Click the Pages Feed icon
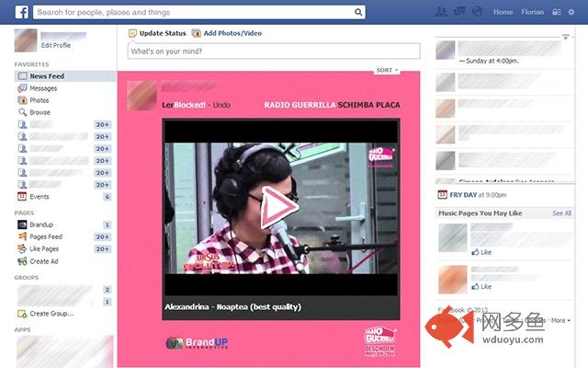 point(22,236)
